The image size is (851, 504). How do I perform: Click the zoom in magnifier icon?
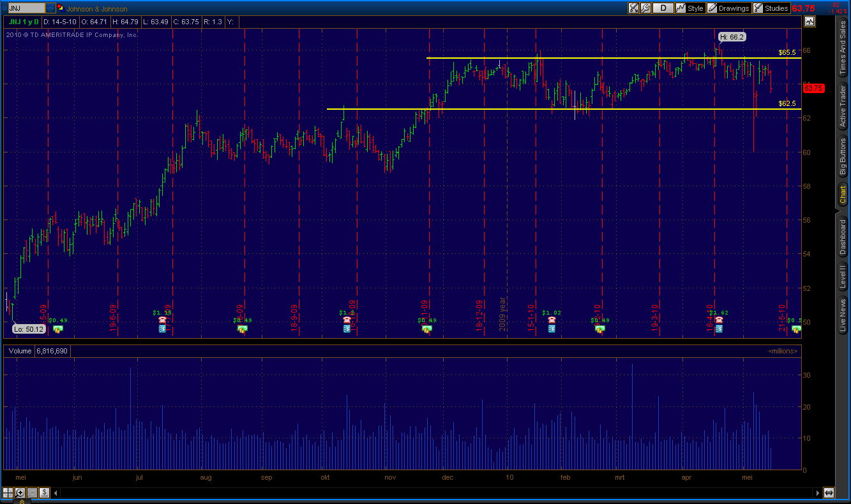click(20, 493)
